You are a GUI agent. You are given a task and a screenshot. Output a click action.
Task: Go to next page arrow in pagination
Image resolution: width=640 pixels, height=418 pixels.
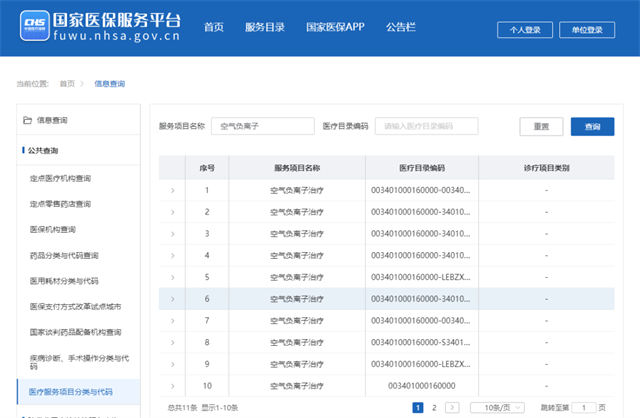[452, 407]
